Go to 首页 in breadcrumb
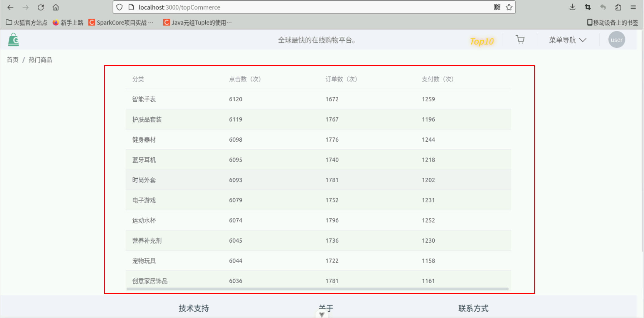The height and width of the screenshot is (318, 644). [12, 60]
